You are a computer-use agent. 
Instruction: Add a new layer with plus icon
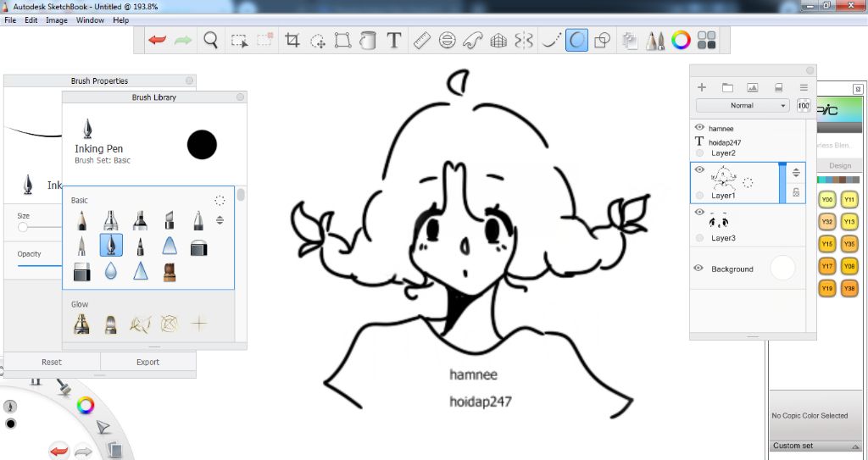coord(701,87)
